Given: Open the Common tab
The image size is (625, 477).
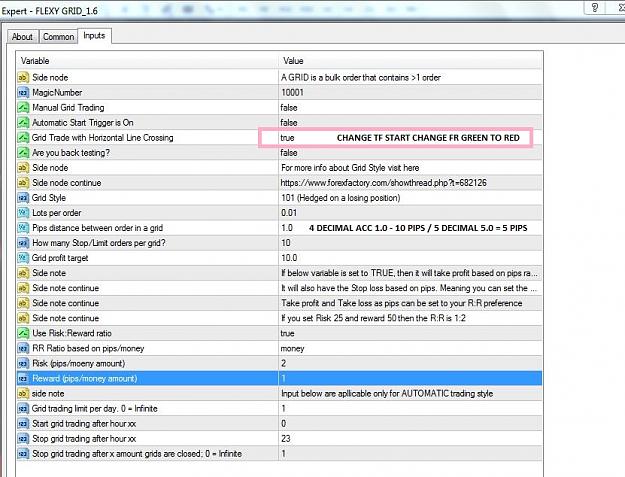Looking at the screenshot, I should click(58, 37).
